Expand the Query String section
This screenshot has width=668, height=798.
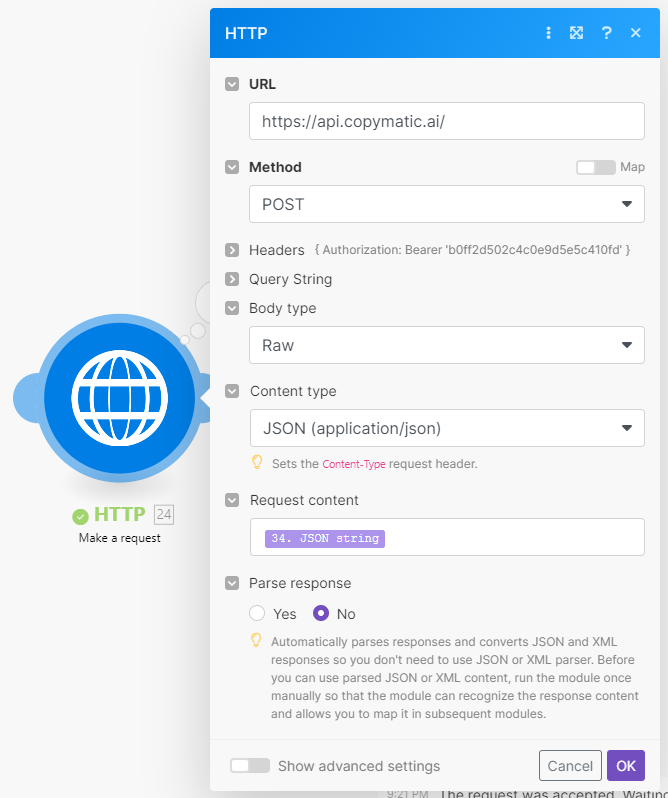[x=232, y=279]
